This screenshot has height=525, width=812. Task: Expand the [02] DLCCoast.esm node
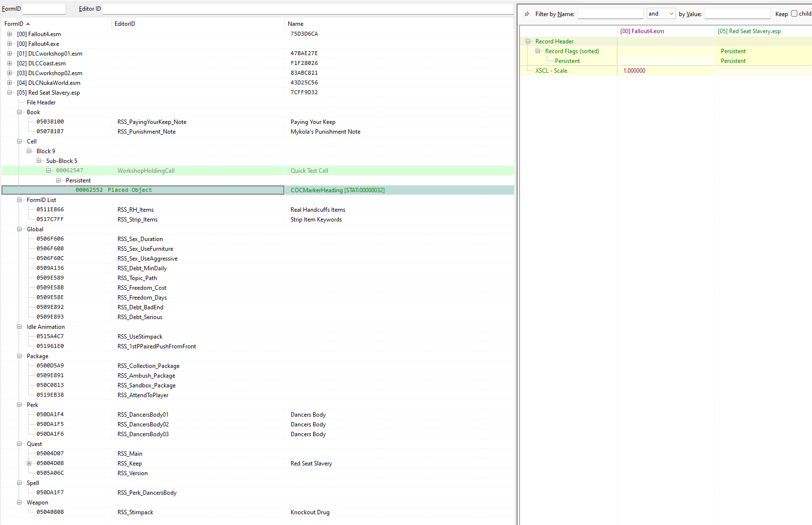9,63
